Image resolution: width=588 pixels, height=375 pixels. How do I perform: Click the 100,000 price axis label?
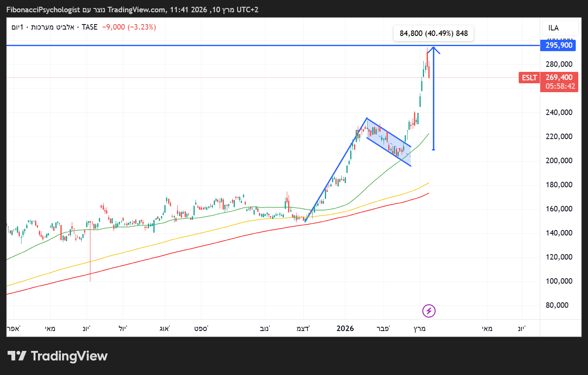(559, 281)
